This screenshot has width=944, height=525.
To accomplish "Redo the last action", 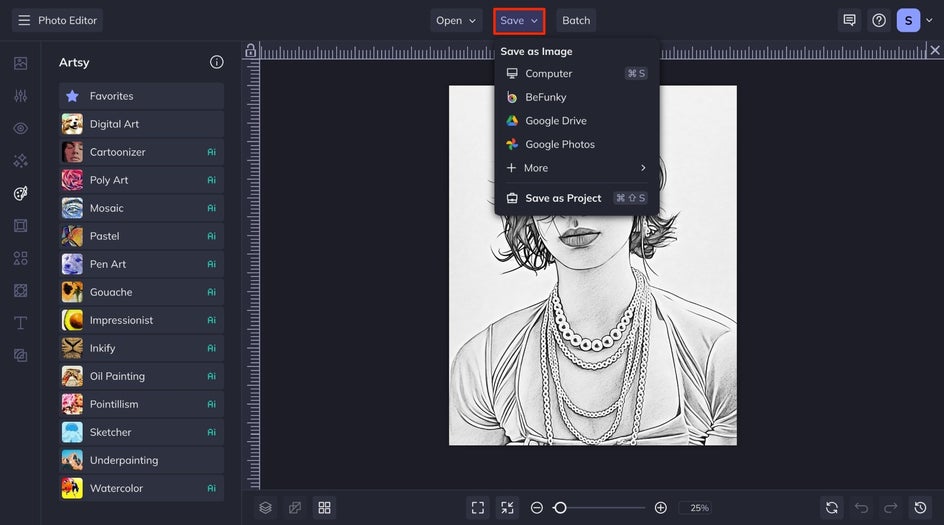I will tap(891, 508).
